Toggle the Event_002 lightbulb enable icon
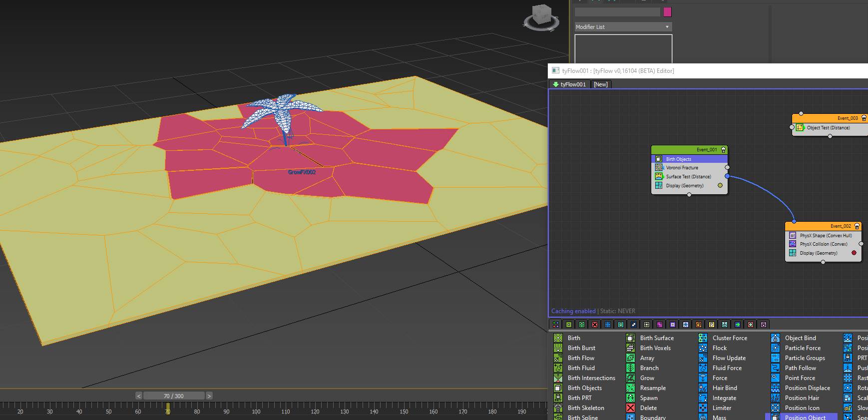The image size is (868, 420). coord(857,226)
